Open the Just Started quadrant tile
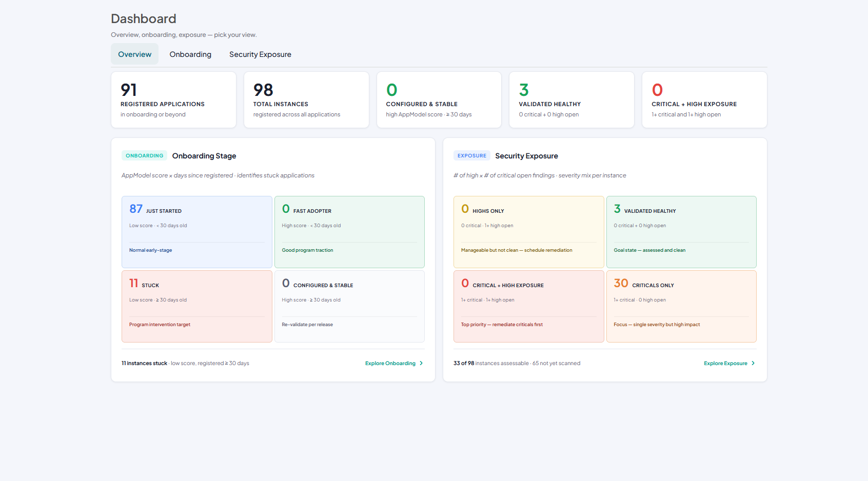The width and height of the screenshot is (868, 481). point(197,232)
